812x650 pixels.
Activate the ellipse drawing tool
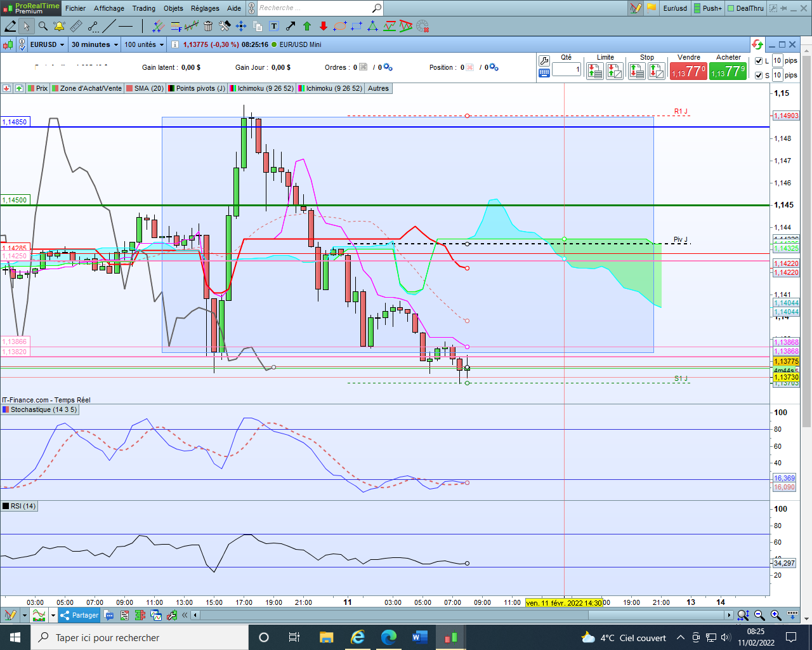340,26
